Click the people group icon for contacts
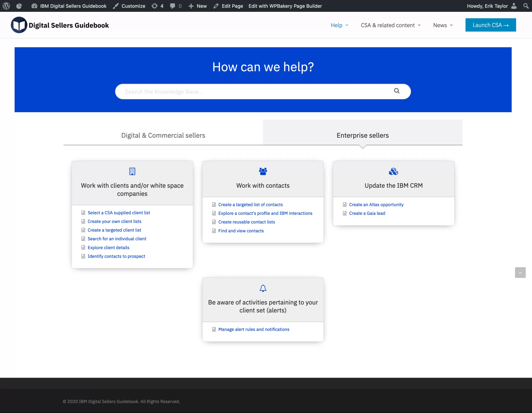This screenshot has height=413, width=532. pyautogui.click(x=263, y=171)
